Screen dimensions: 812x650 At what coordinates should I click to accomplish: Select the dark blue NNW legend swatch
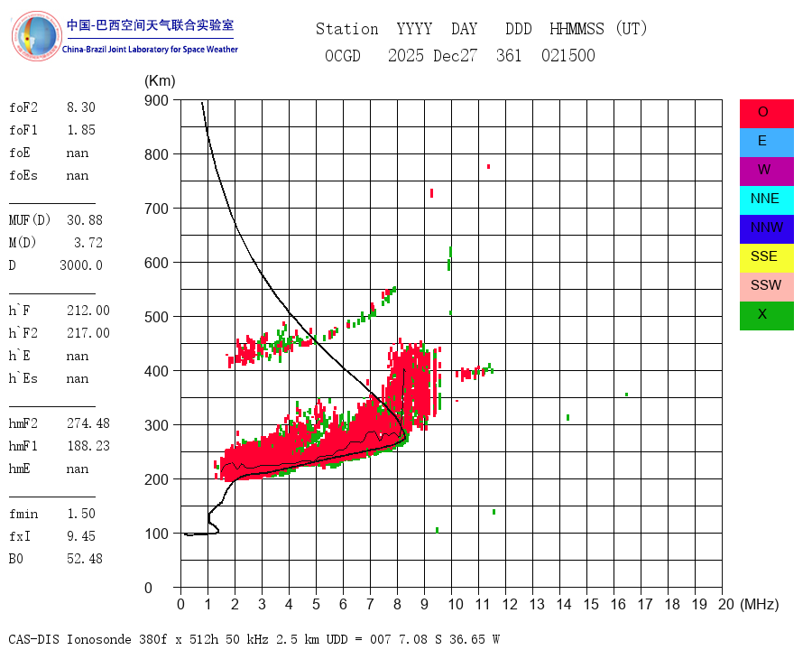(x=766, y=229)
